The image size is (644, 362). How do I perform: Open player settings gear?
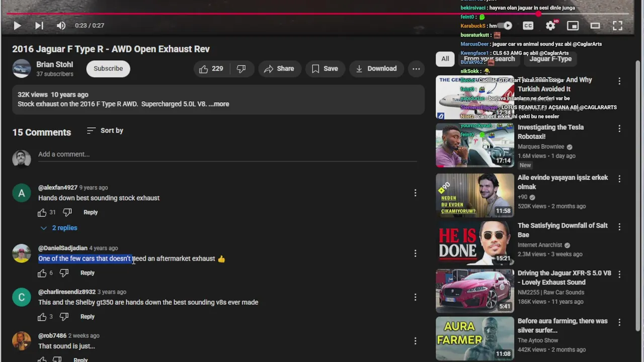point(551,25)
